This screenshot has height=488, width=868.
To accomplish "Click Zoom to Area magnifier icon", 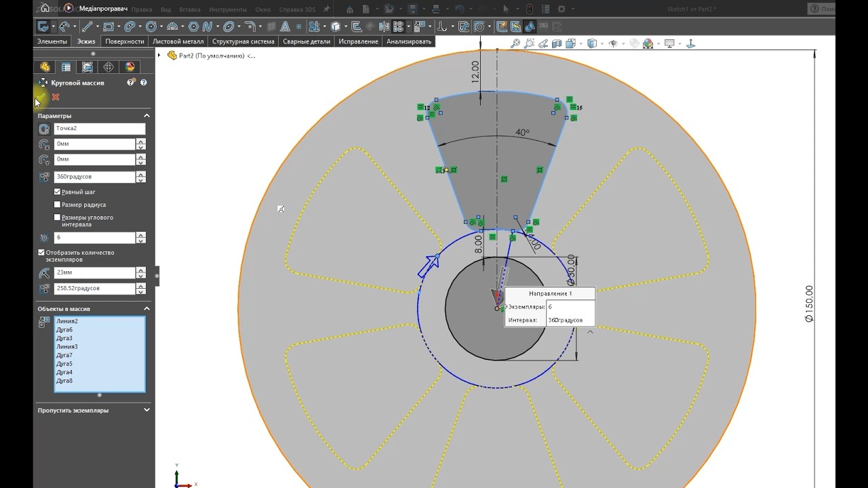I will point(530,43).
